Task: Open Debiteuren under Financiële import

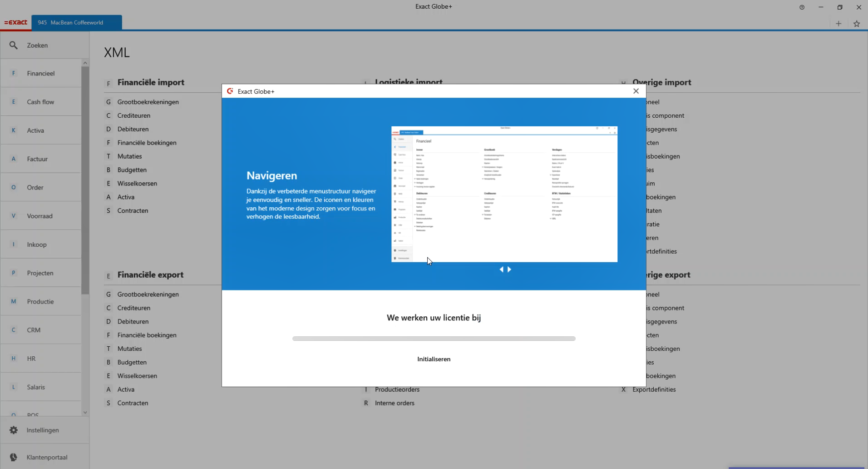Action: 133,129
